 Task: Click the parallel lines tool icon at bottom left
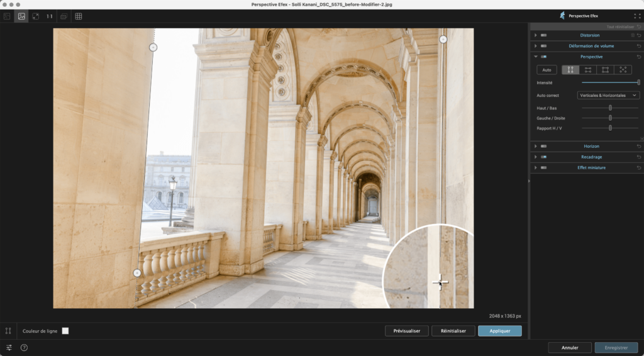tap(8, 331)
